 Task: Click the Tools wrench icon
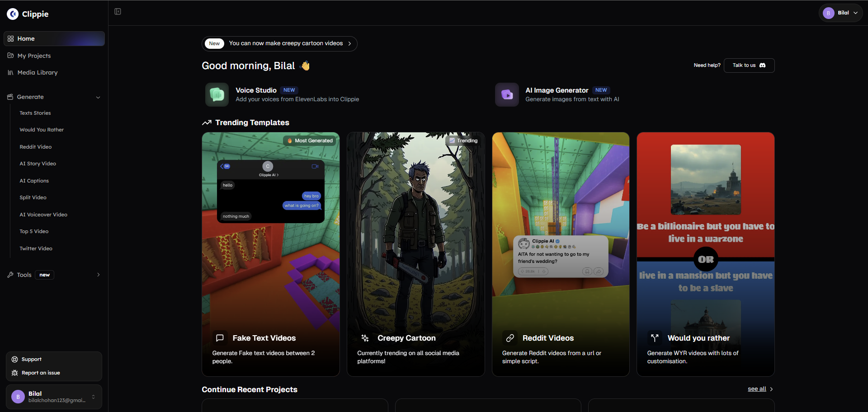[x=10, y=275]
